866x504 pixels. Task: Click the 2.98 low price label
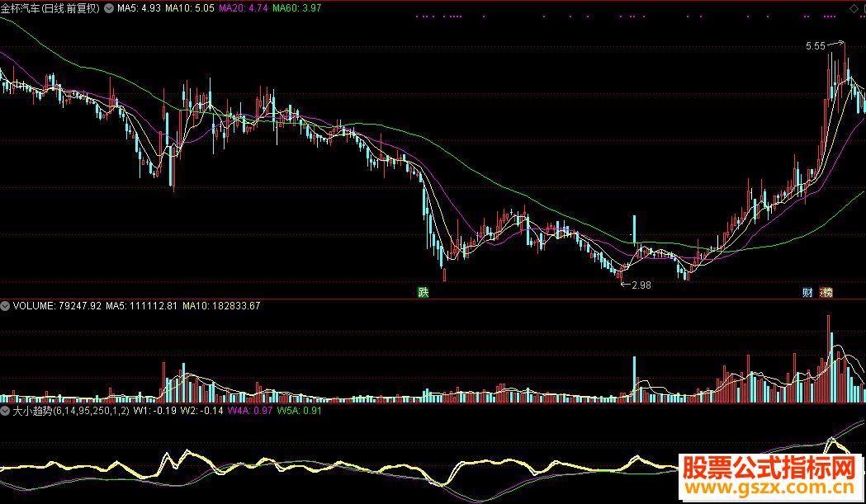tap(641, 285)
